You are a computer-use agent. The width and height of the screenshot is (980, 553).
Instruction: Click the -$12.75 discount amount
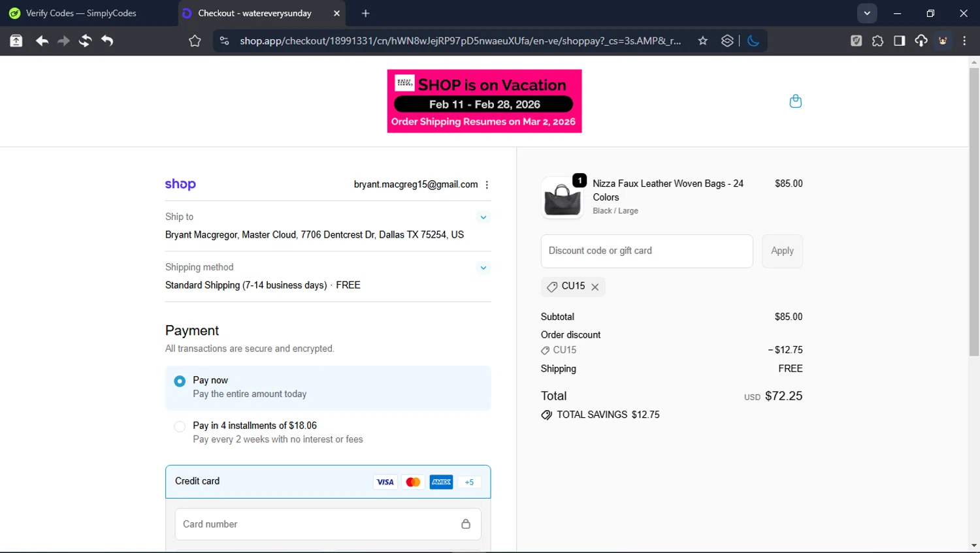785,350
